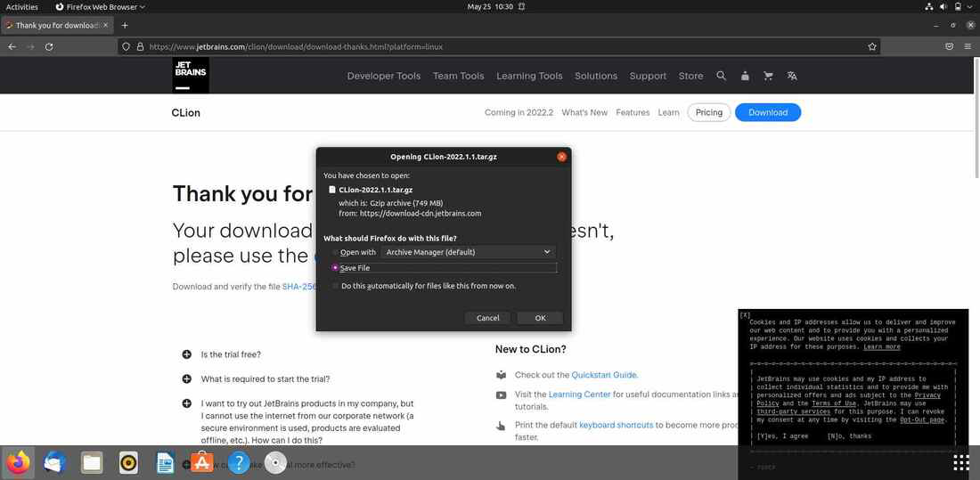
Task: Launch Thunderbird mail from the dock
Action: pyautogui.click(x=55, y=463)
